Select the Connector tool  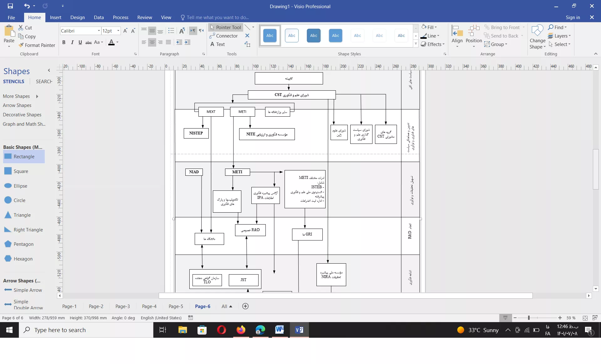[x=224, y=36]
